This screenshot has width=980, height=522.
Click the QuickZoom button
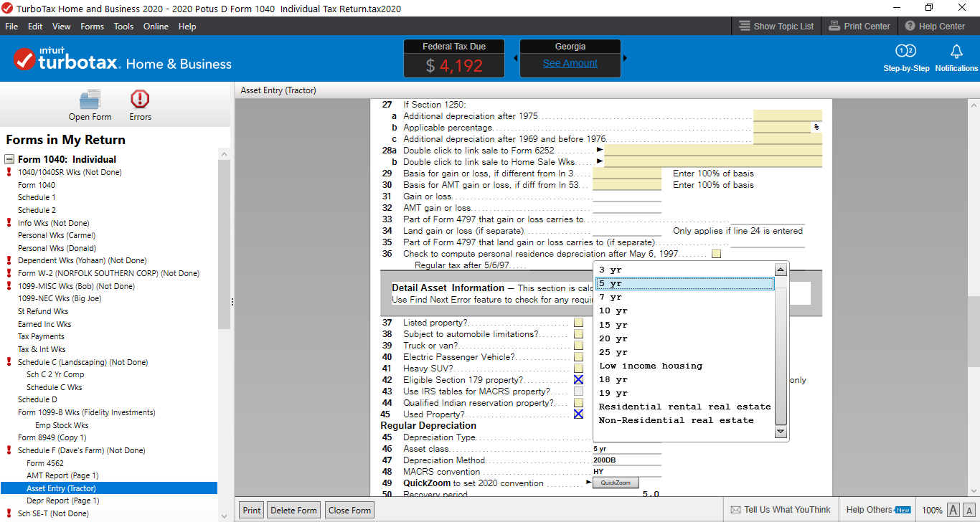coord(616,483)
